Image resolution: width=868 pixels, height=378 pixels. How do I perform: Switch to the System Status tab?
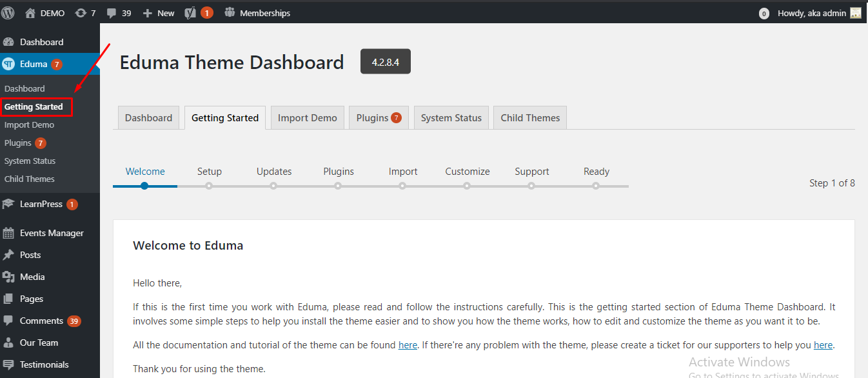point(451,118)
